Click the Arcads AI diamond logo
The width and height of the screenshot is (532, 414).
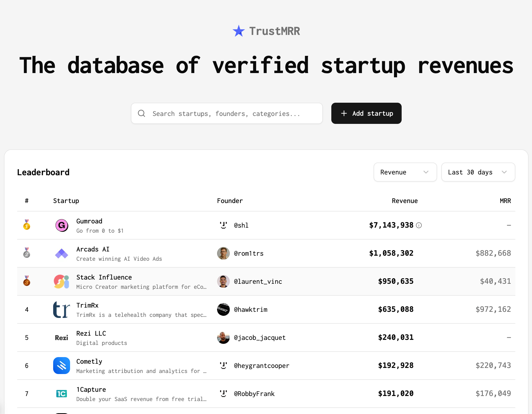[62, 253]
